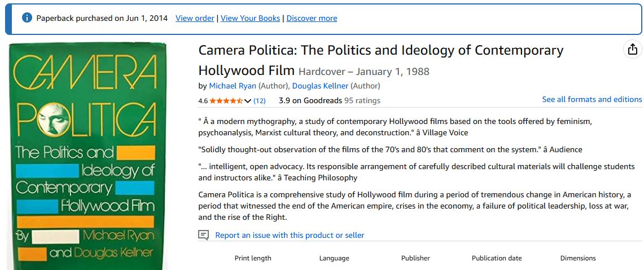The width and height of the screenshot is (644, 270).
Task: Click the Publication date detail label
Action: 497,258
